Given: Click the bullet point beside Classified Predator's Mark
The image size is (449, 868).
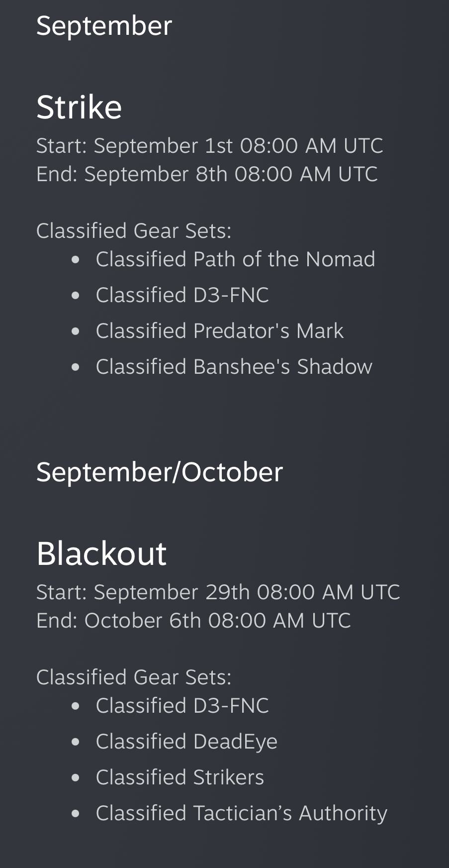Looking at the screenshot, I should 76,331.
